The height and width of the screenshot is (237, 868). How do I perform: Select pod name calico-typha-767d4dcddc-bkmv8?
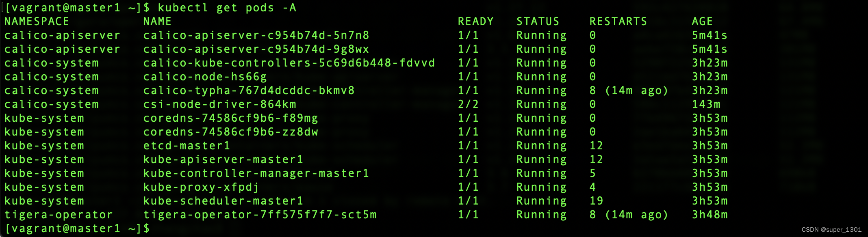tap(249, 90)
